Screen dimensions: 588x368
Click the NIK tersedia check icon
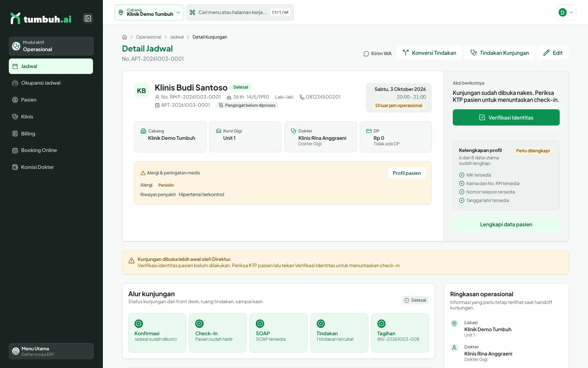pos(462,175)
